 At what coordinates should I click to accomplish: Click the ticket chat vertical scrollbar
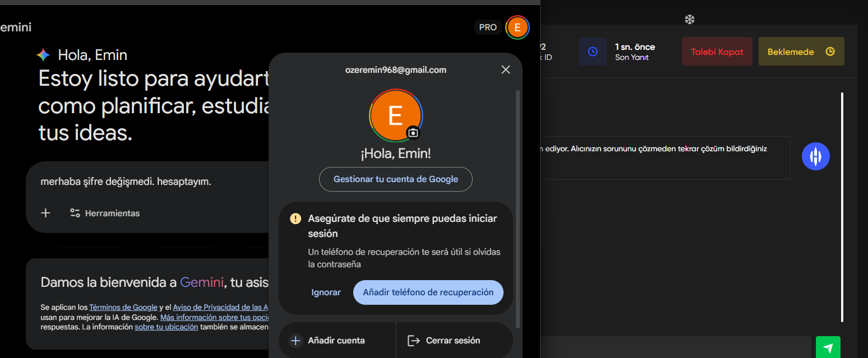[842, 207]
